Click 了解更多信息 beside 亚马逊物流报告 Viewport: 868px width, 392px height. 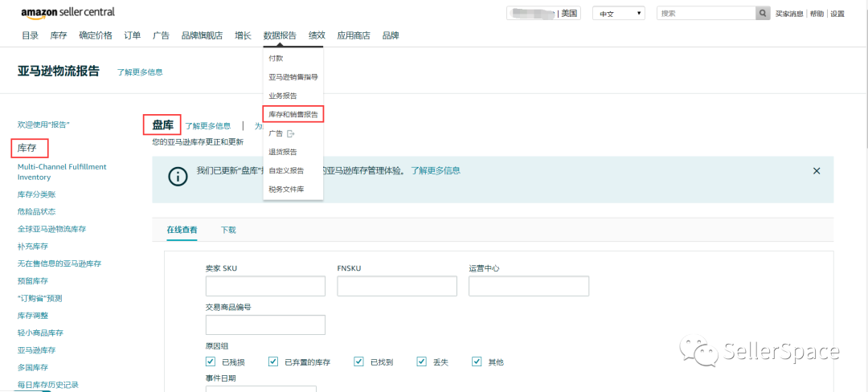click(x=140, y=71)
